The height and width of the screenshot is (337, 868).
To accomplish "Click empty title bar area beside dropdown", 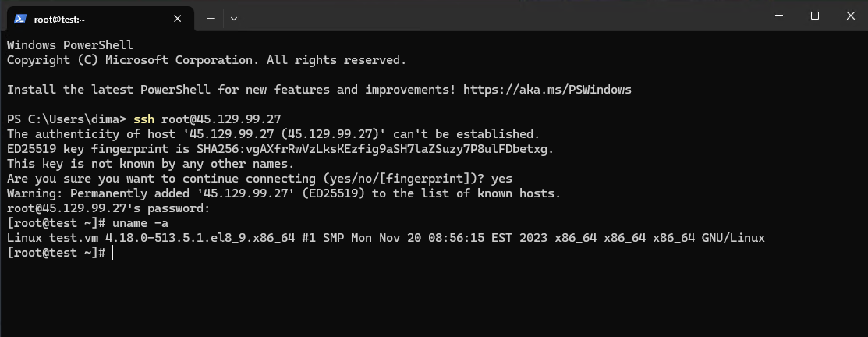I will coord(498,16).
